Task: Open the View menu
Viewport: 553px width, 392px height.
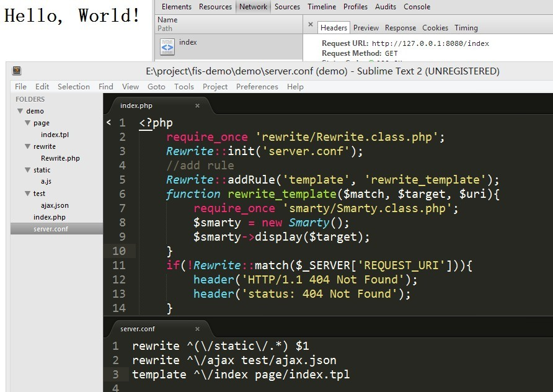Action: point(130,86)
